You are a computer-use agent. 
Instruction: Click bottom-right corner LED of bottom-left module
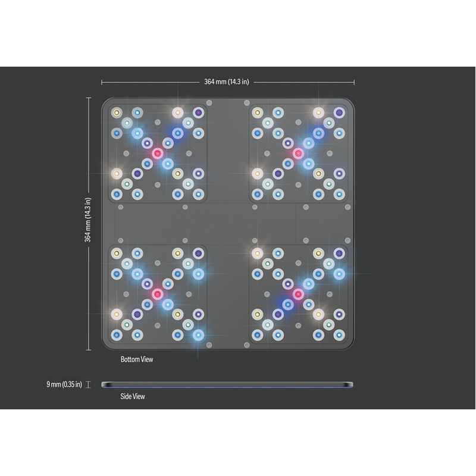[198, 335]
